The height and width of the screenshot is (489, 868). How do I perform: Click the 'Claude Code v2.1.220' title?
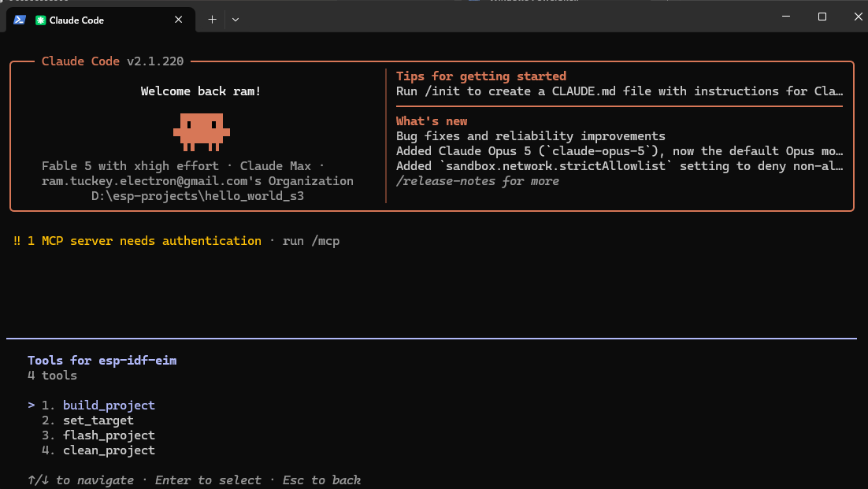pyautogui.click(x=113, y=61)
